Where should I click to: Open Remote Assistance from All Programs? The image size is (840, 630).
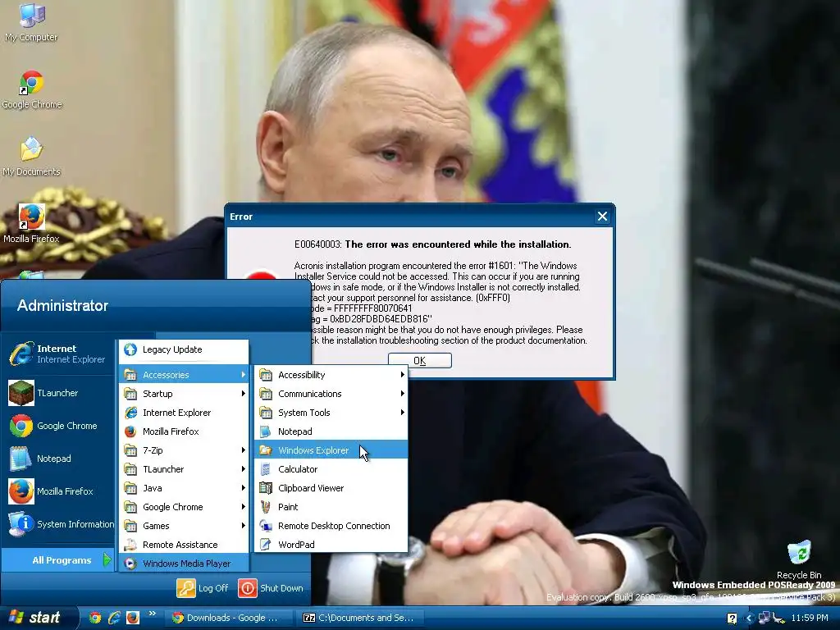[x=184, y=545]
